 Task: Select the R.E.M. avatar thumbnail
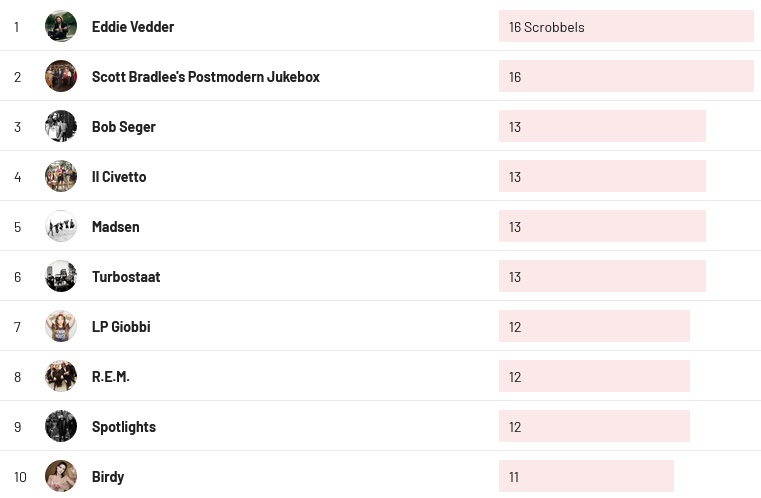[x=61, y=376]
